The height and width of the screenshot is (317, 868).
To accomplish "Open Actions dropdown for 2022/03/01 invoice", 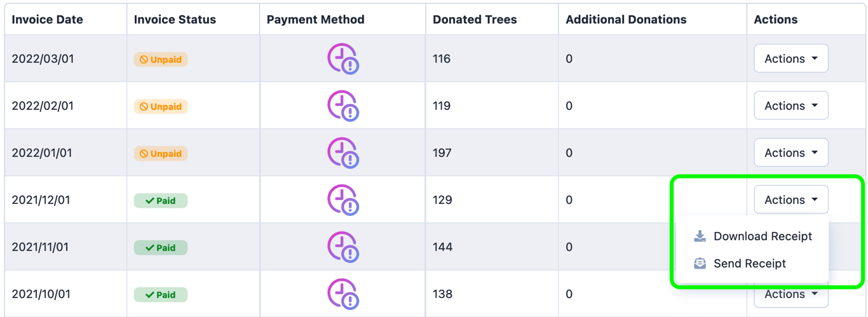I will tap(791, 58).
